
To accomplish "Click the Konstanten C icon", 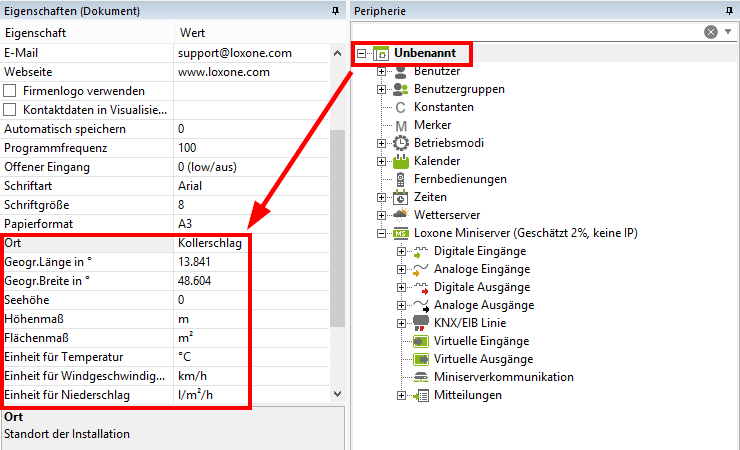I will click(400, 108).
